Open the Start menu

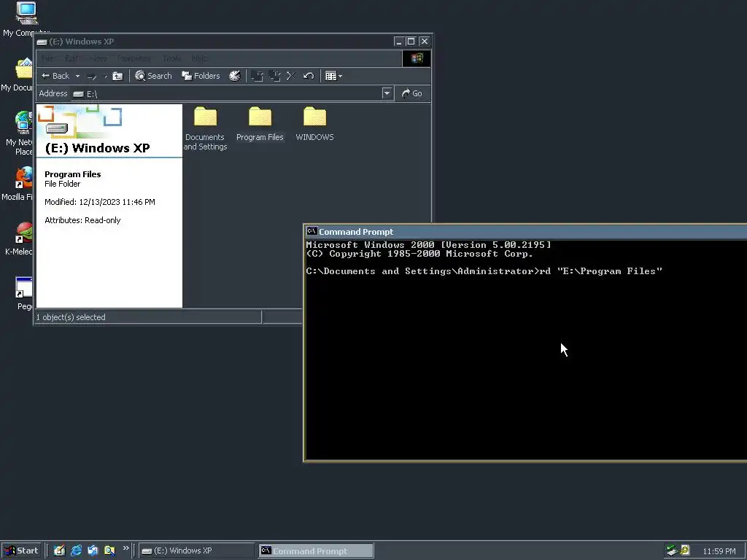click(x=22, y=551)
